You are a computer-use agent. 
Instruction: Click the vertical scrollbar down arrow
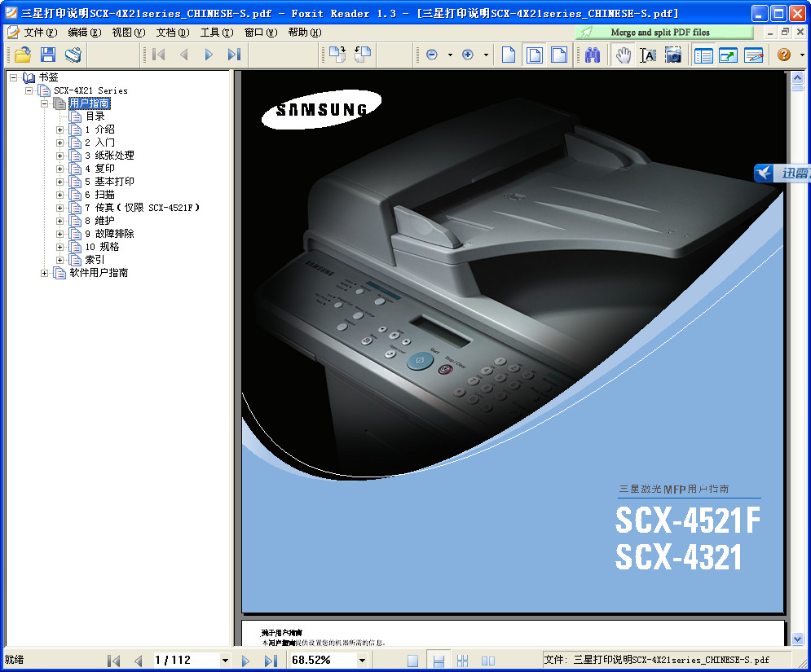(798, 639)
